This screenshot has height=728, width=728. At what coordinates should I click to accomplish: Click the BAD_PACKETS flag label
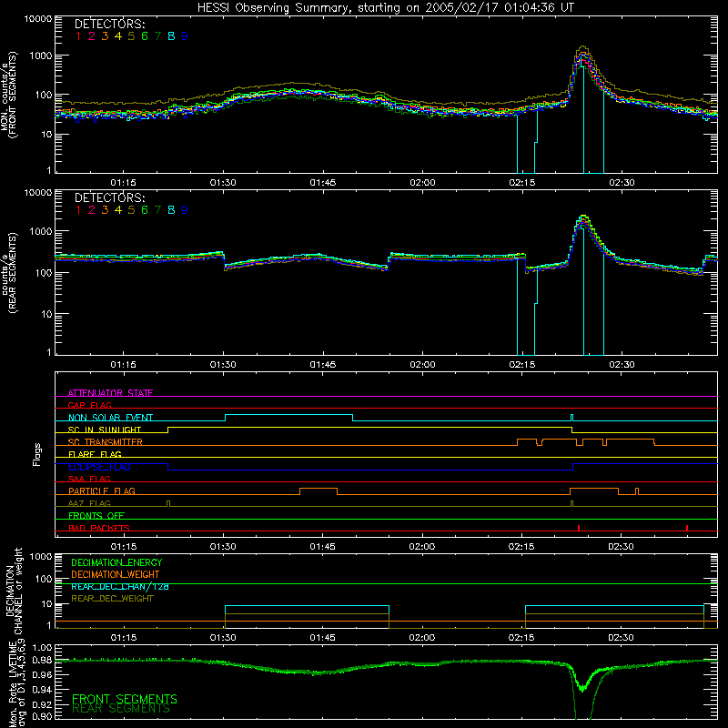point(99,528)
